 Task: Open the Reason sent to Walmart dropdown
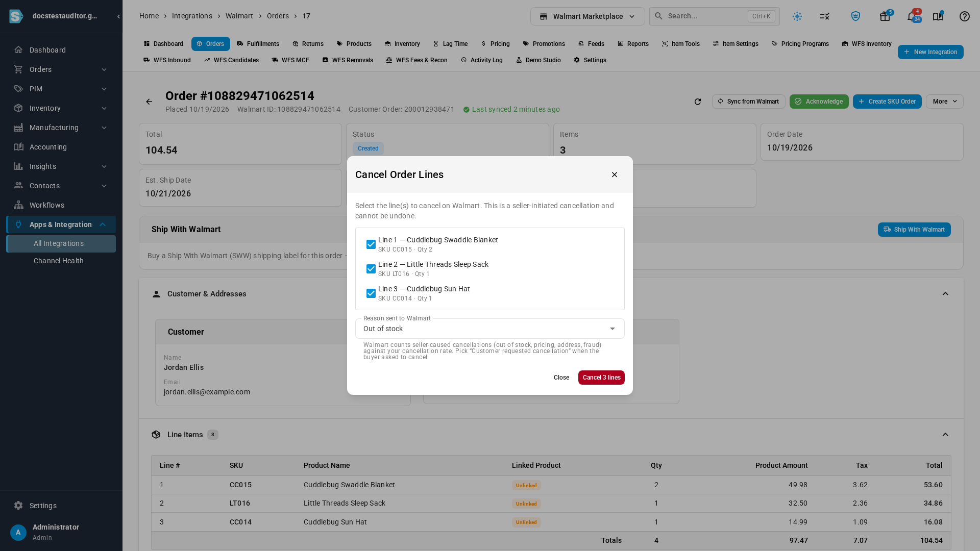pyautogui.click(x=490, y=329)
